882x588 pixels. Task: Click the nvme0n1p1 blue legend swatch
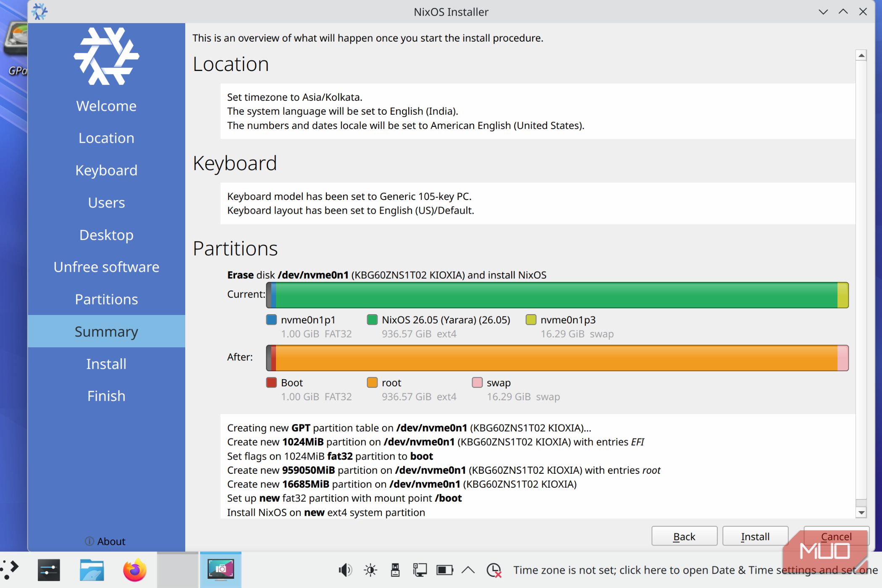[x=271, y=320]
